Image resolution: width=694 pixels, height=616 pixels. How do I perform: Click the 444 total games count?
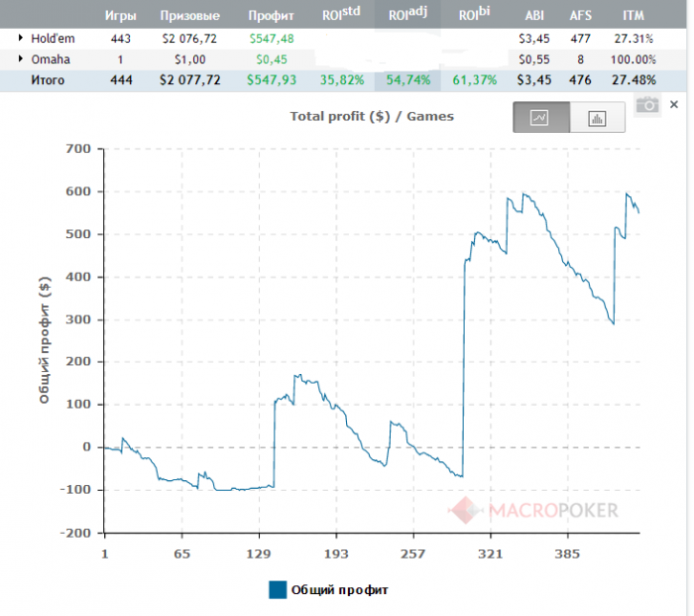coord(121,80)
